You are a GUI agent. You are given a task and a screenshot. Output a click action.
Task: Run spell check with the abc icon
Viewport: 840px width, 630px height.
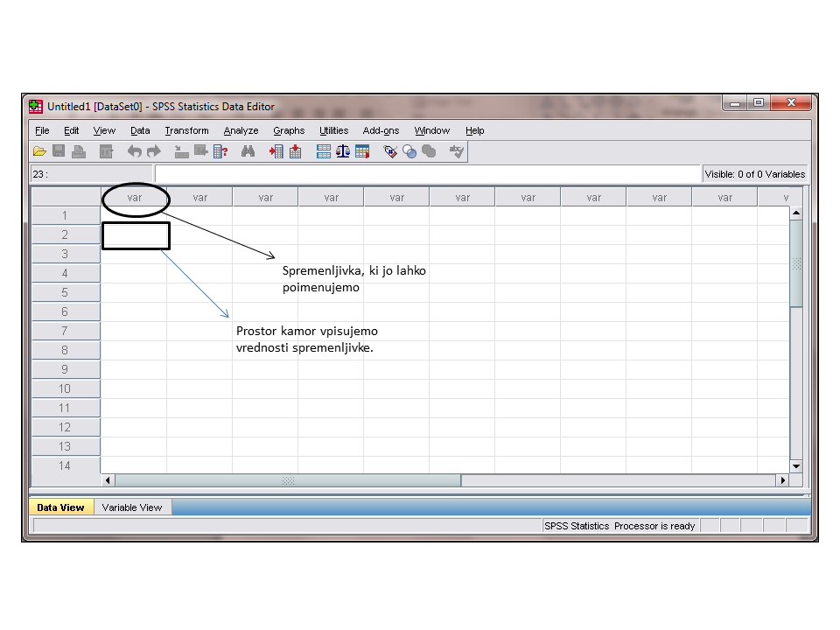click(456, 151)
